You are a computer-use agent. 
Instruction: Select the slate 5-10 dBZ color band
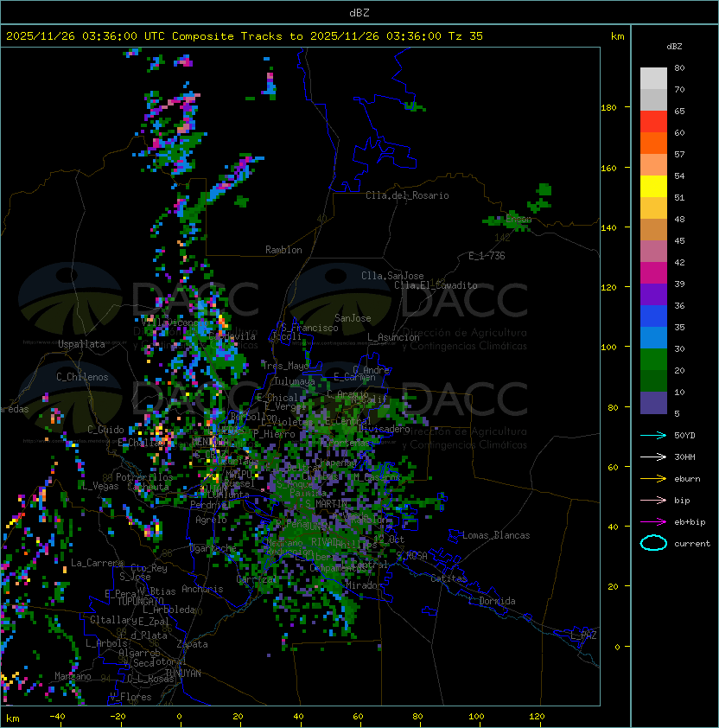653,403
